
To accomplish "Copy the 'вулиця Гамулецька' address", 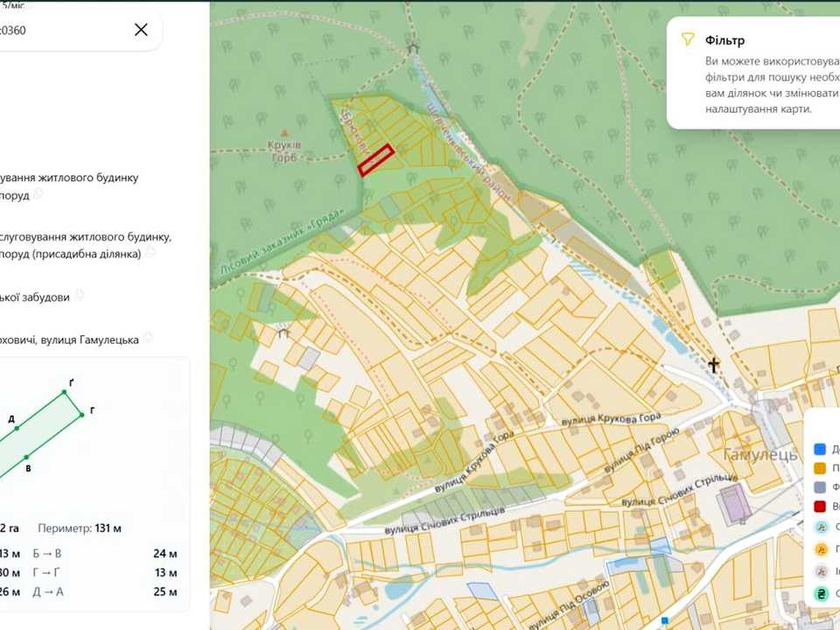I will click(x=148, y=338).
